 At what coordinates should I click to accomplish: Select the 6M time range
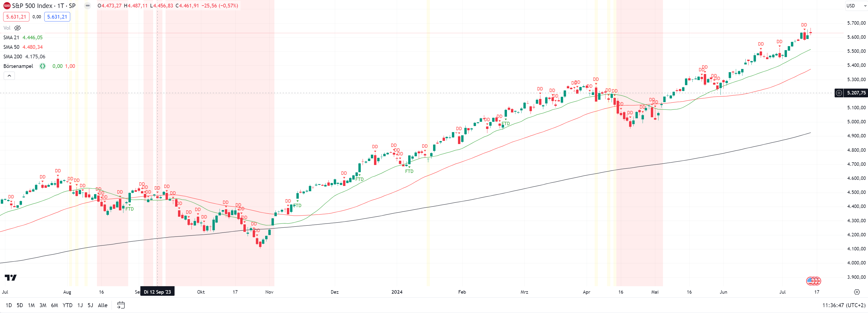54,305
